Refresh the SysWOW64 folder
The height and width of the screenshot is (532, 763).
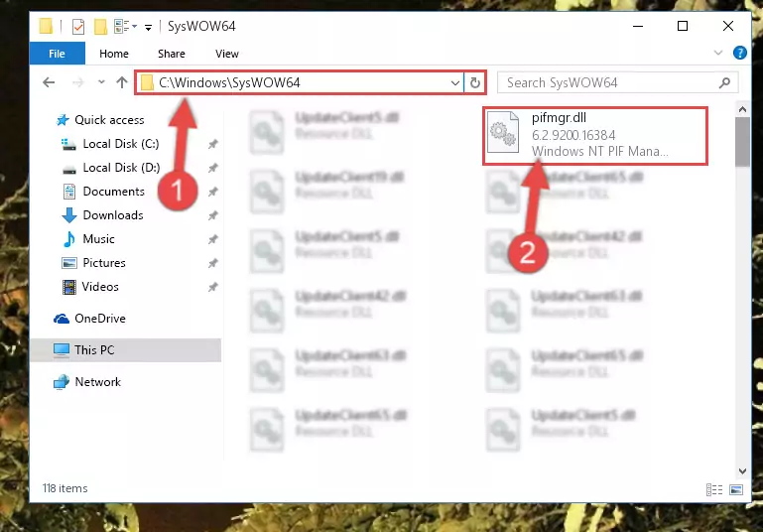pos(475,82)
